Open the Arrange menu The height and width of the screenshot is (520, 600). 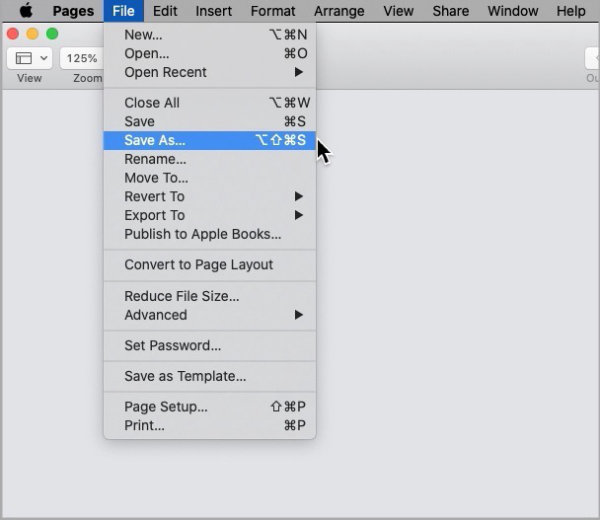tap(339, 11)
